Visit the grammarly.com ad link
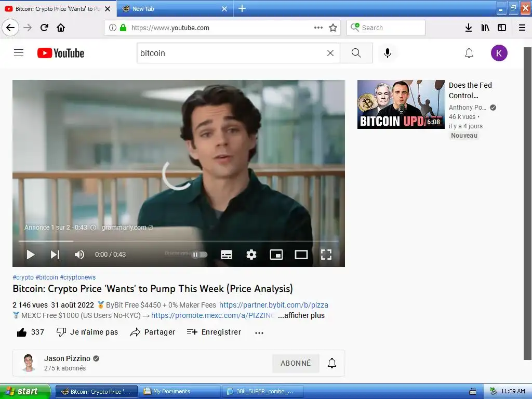The width and height of the screenshot is (532, 399). coord(127,228)
